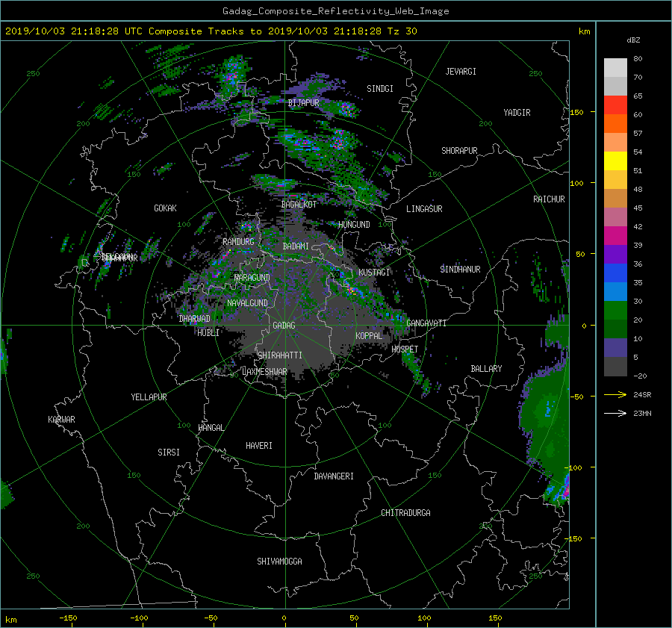Select the BIJAPUR city label
Screen dimensions: 672x628
(x=303, y=103)
